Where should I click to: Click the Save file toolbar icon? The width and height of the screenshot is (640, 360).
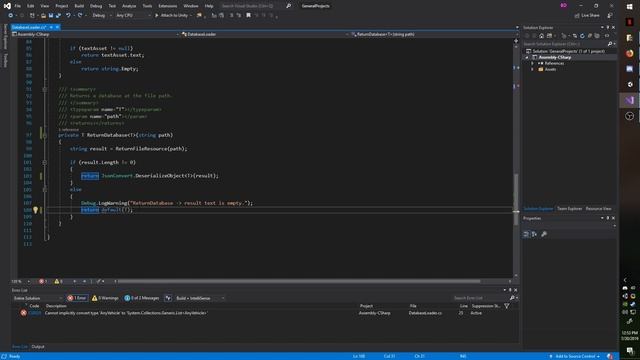click(x=51, y=16)
